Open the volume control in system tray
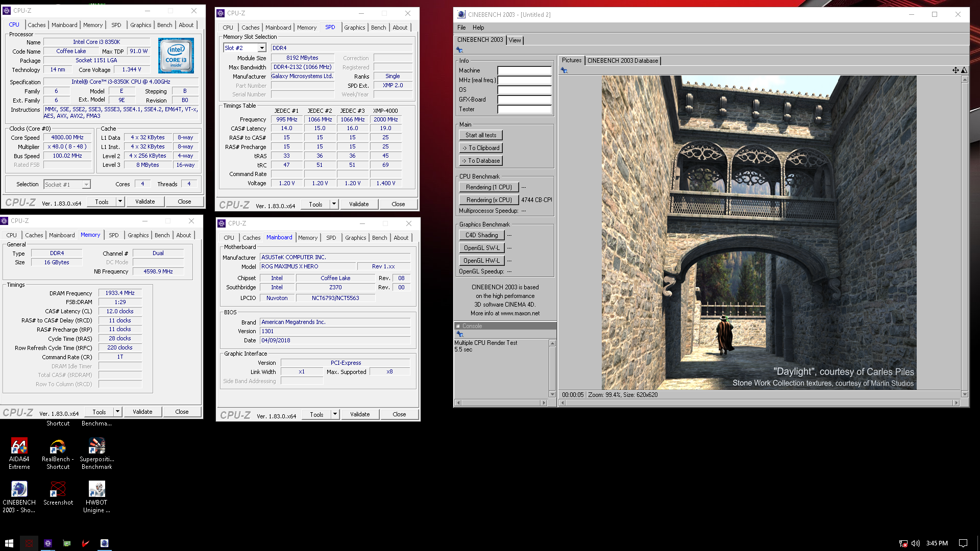The width and height of the screenshot is (980, 551). tap(916, 543)
